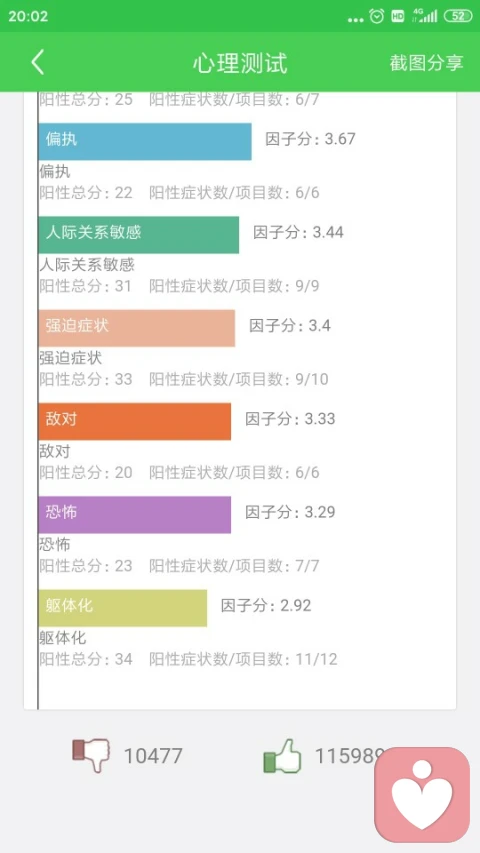Select the purple 恐怖 bar
Screen dimensions: 480x853
pyautogui.click(x=134, y=515)
